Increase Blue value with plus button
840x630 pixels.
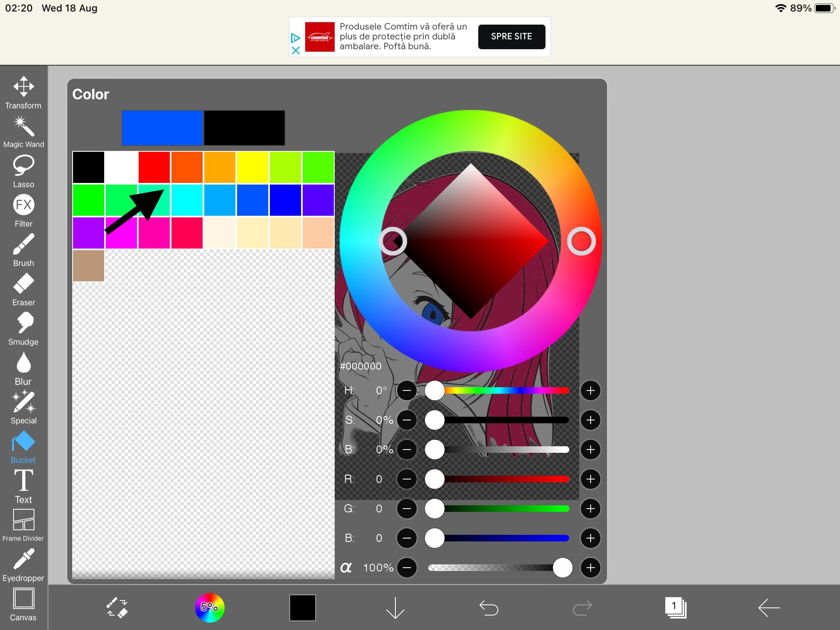coord(591,538)
